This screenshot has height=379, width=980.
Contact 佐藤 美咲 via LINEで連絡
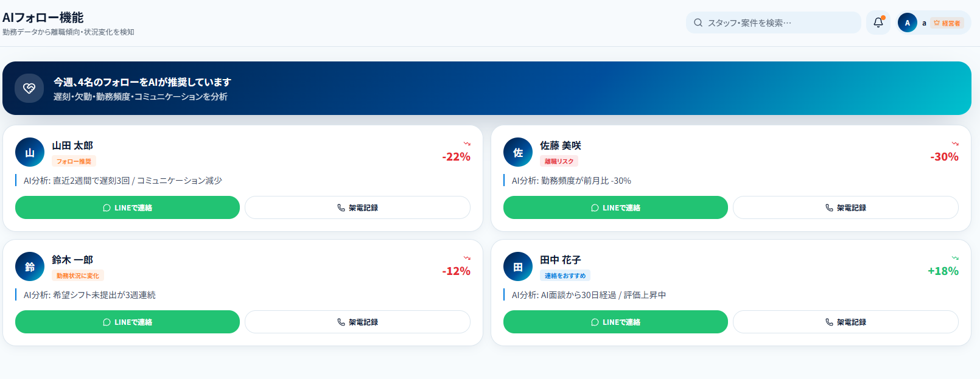(615, 207)
